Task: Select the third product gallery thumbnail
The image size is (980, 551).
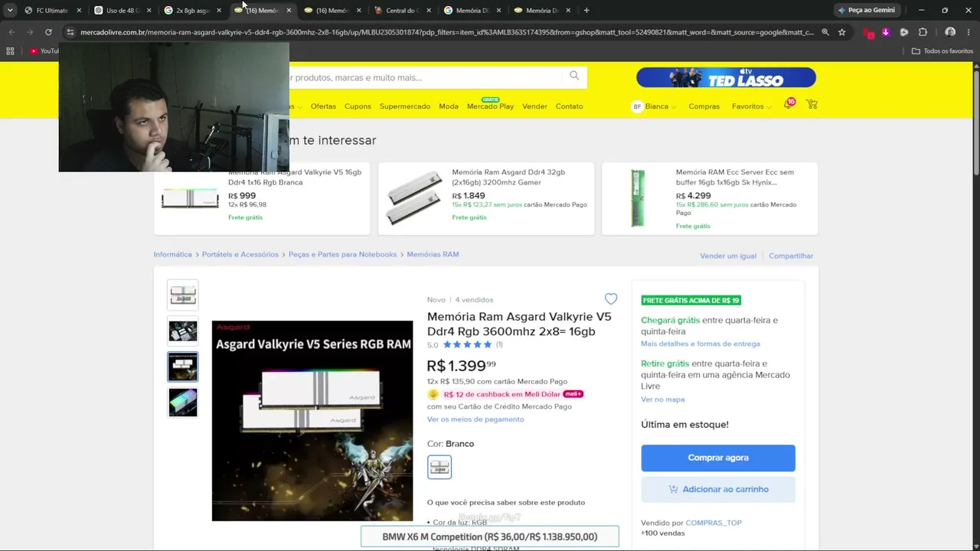Action: pos(183,367)
